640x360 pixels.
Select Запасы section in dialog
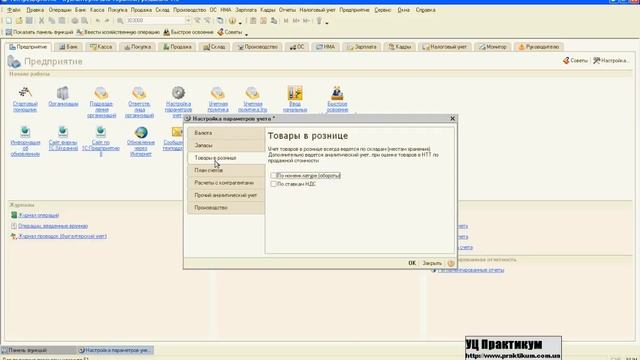[226, 145]
